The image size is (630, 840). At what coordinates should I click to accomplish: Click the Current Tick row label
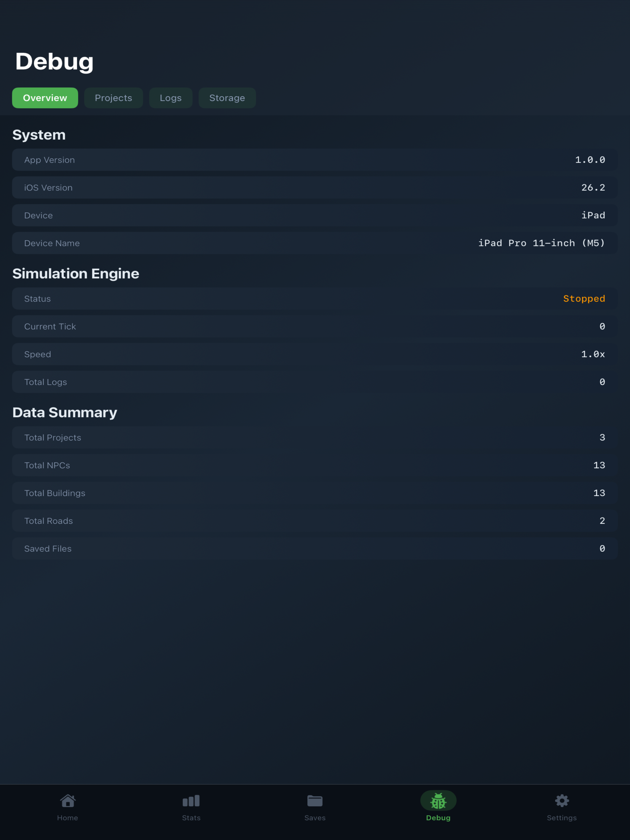point(50,327)
